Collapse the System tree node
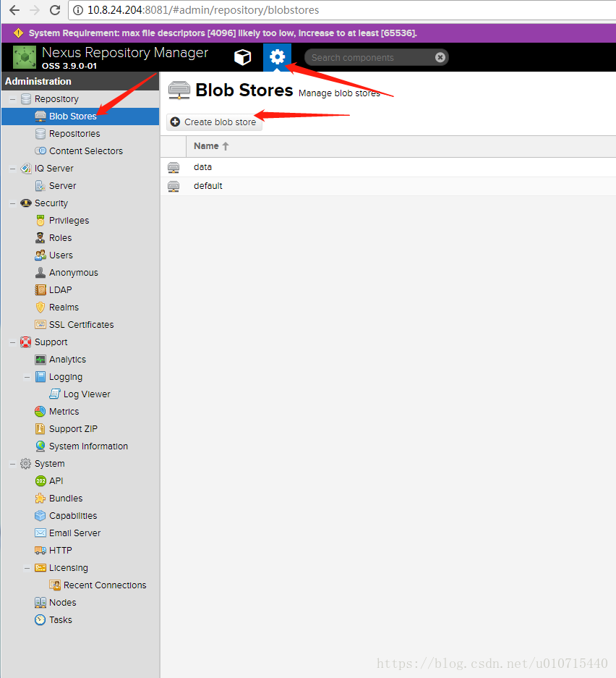The image size is (616, 678). 13,464
